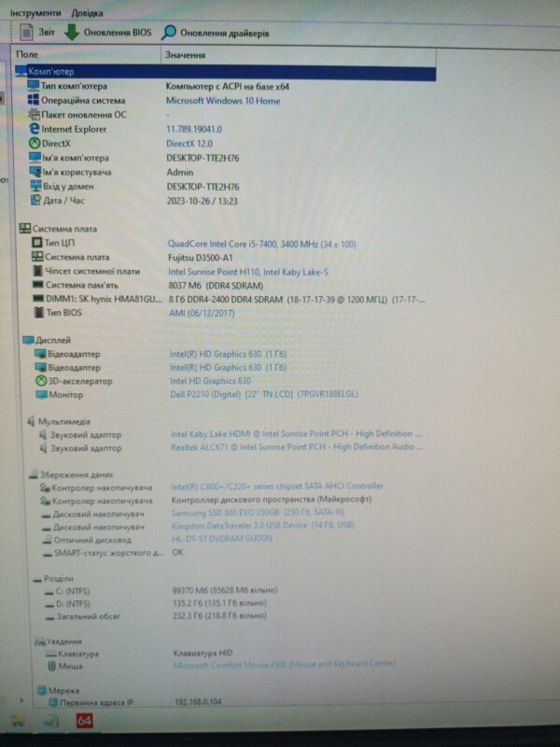Open the QuadCore Intel Core i5-7400 link

point(261,244)
